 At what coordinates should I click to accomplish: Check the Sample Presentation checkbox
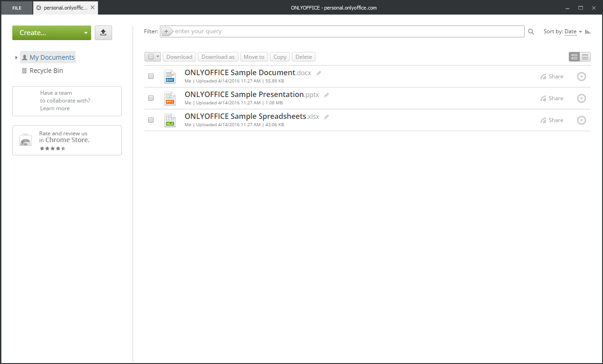pos(151,98)
